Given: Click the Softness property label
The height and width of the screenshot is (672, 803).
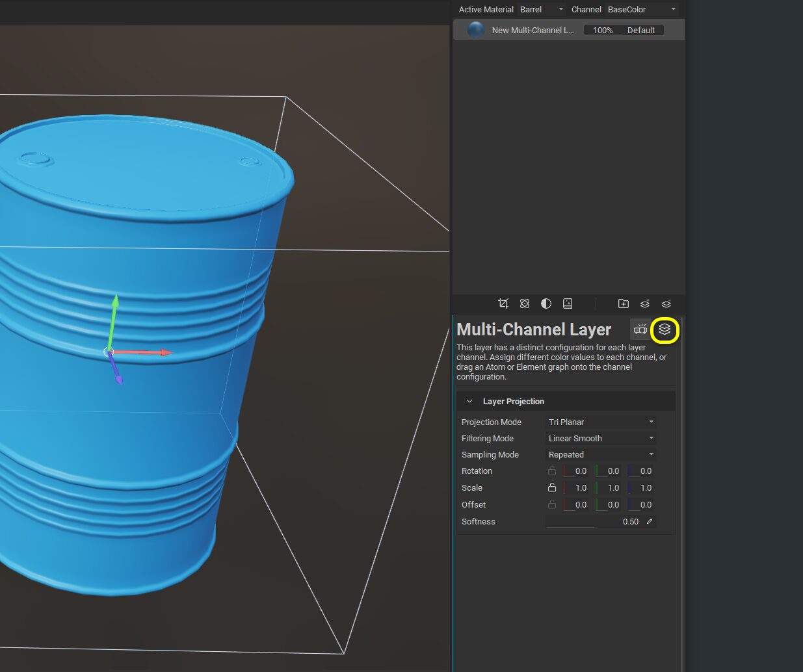Looking at the screenshot, I should [479, 521].
